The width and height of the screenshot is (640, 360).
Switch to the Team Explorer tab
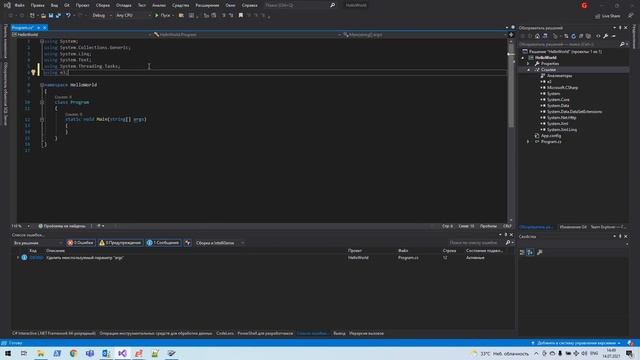point(609,227)
